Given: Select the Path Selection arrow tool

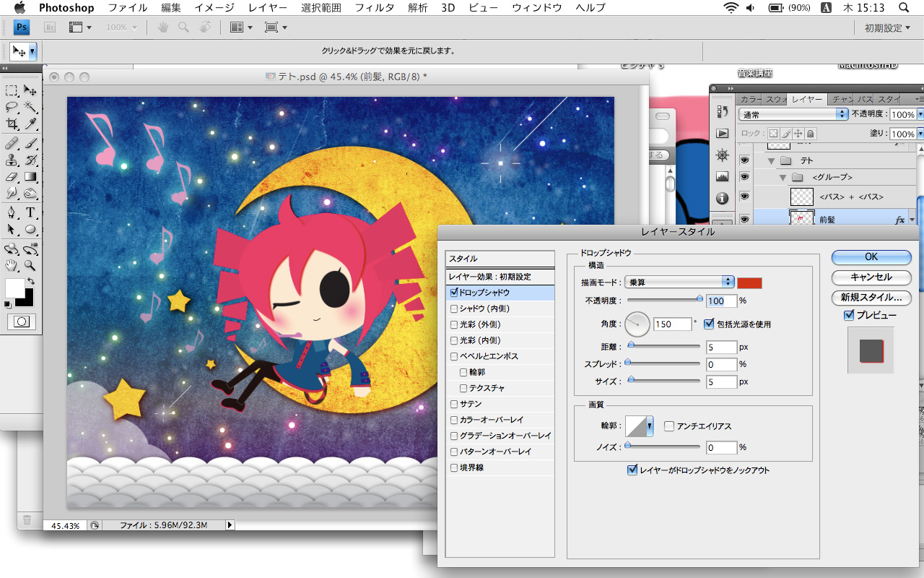Looking at the screenshot, I should coord(12,229).
